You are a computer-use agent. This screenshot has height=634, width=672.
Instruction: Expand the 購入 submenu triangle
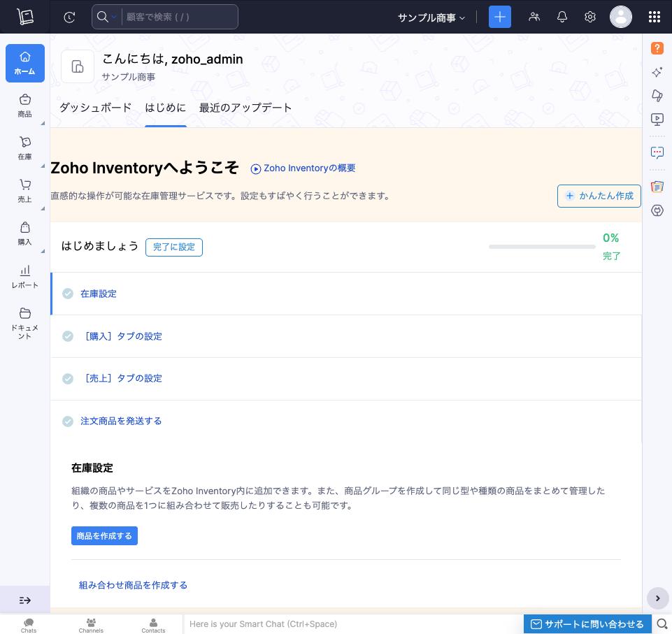(x=43, y=252)
